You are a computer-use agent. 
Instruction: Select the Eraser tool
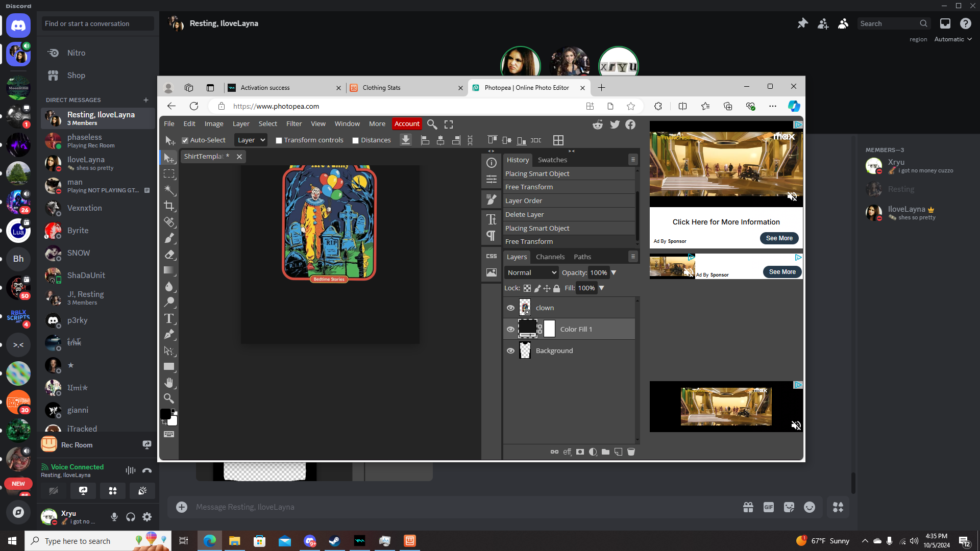[169, 254]
